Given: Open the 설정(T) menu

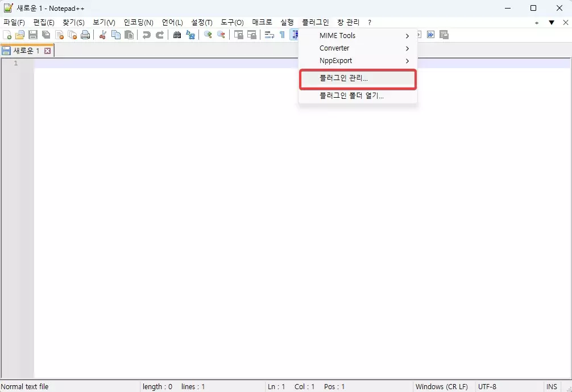Looking at the screenshot, I should coord(202,23).
